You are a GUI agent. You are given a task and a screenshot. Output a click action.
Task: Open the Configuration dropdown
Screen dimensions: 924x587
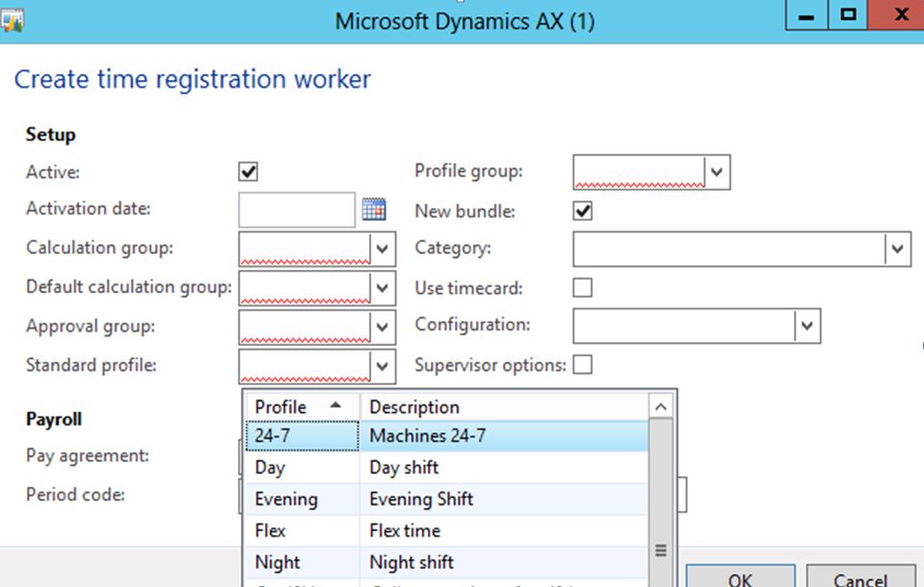click(807, 326)
